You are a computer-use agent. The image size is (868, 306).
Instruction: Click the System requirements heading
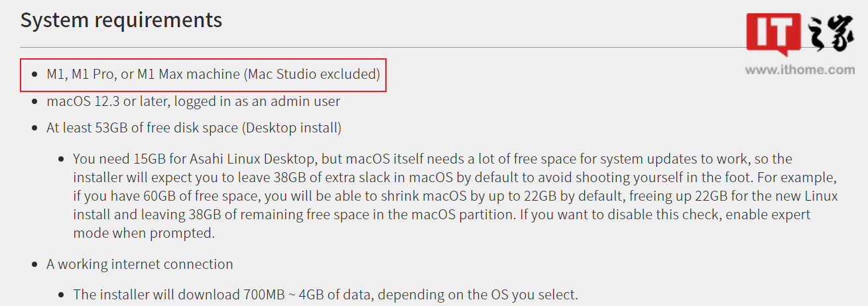point(121,20)
